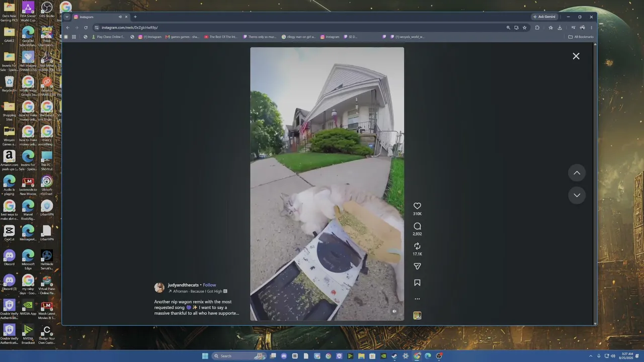Repost the reel using the repost icon
The height and width of the screenshot is (362, 644).
[417, 246]
